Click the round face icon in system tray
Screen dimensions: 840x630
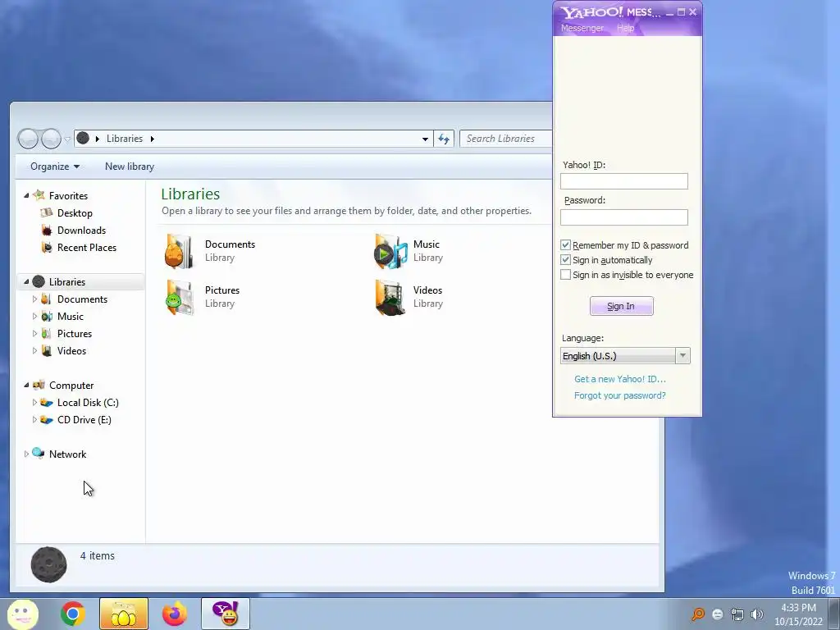click(x=718, y=614)
